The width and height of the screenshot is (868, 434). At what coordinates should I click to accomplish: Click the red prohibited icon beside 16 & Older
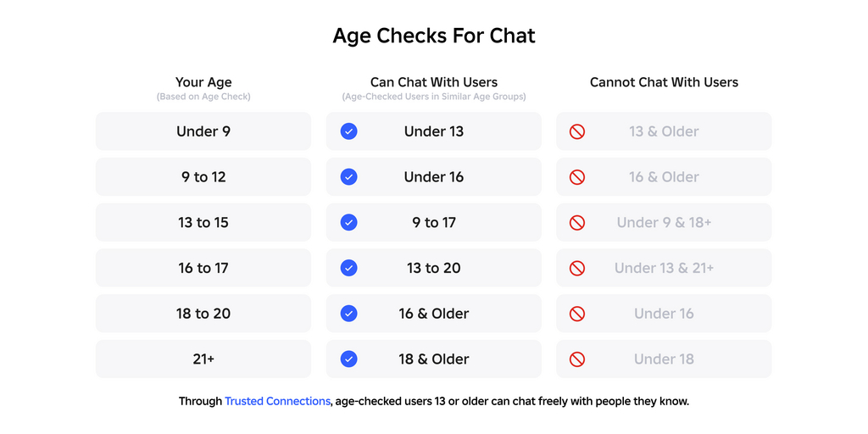[577, 177]
